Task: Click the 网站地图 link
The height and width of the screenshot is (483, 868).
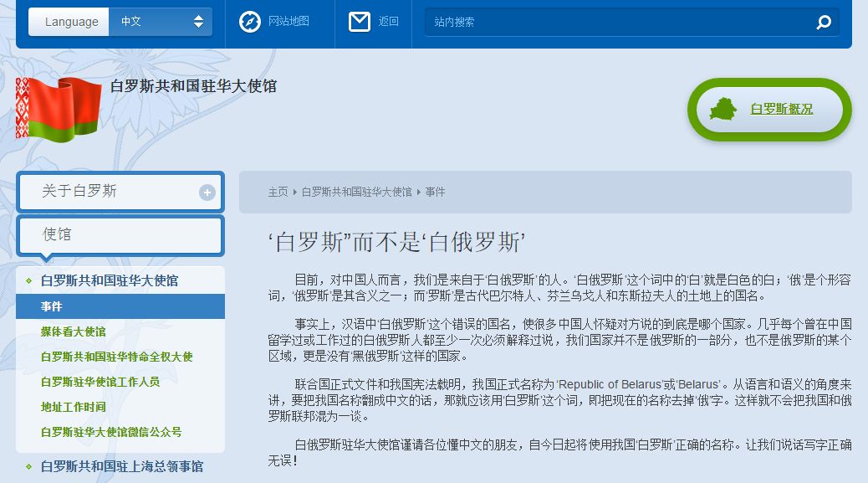Action: (x=288, y=22)
